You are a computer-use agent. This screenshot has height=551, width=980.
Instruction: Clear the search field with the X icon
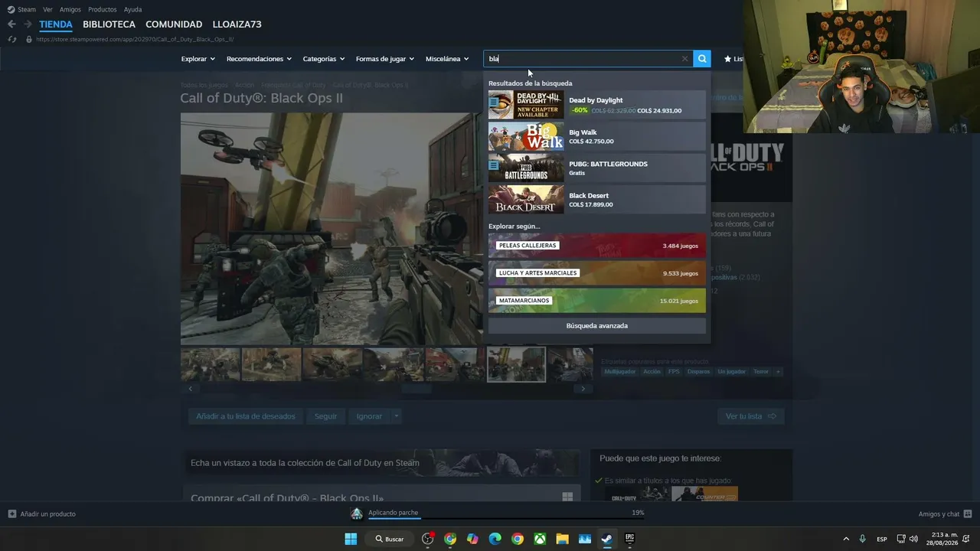tap(684, 59)
